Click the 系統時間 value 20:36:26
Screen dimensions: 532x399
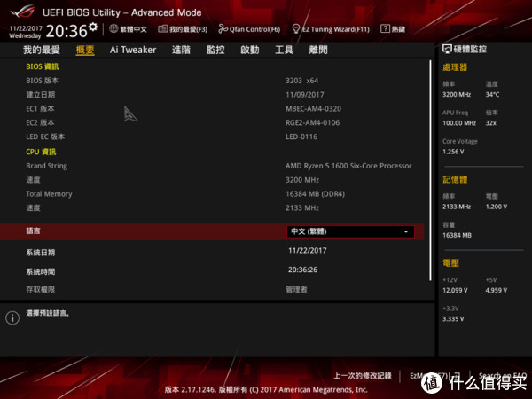[302, 270]
